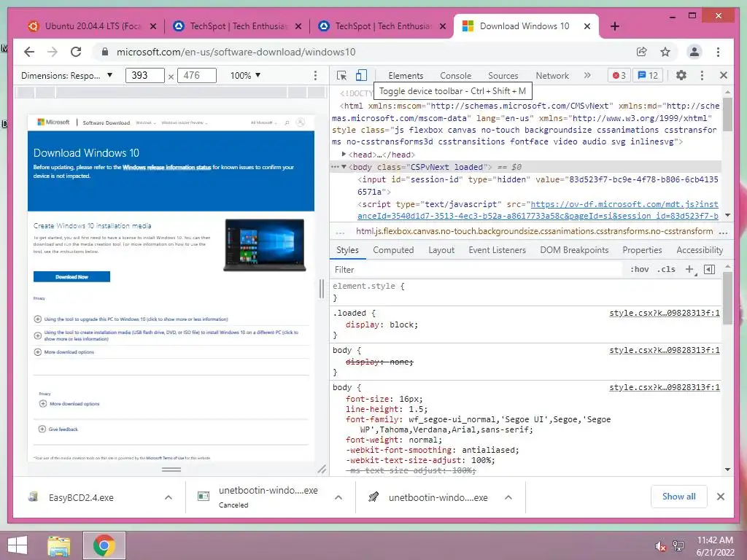The width and height of the screenshot is (747, 560).
Task: Open Windows release information status link
Action: 167,167
